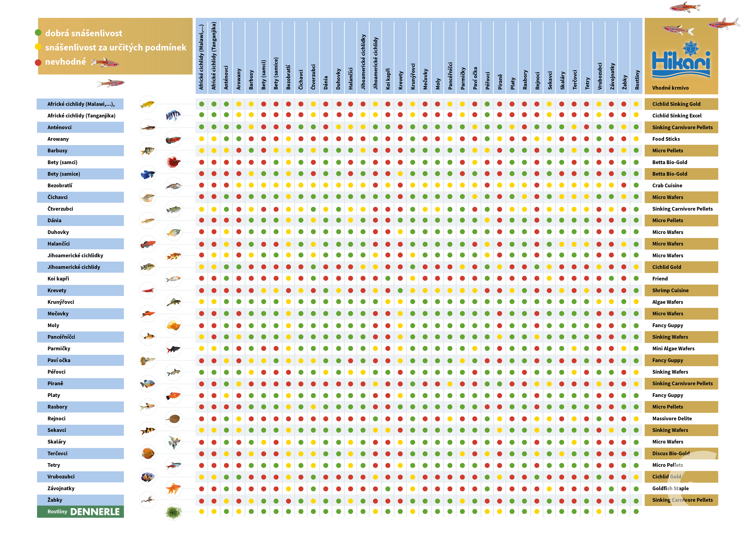Click the neon tetra thumbnail beside Tetry

[173, 465]
